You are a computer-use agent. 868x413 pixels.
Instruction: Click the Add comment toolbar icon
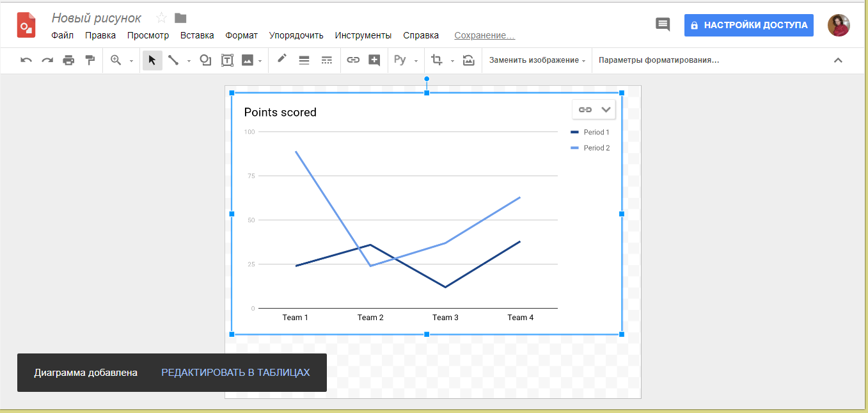coord(375,60)
